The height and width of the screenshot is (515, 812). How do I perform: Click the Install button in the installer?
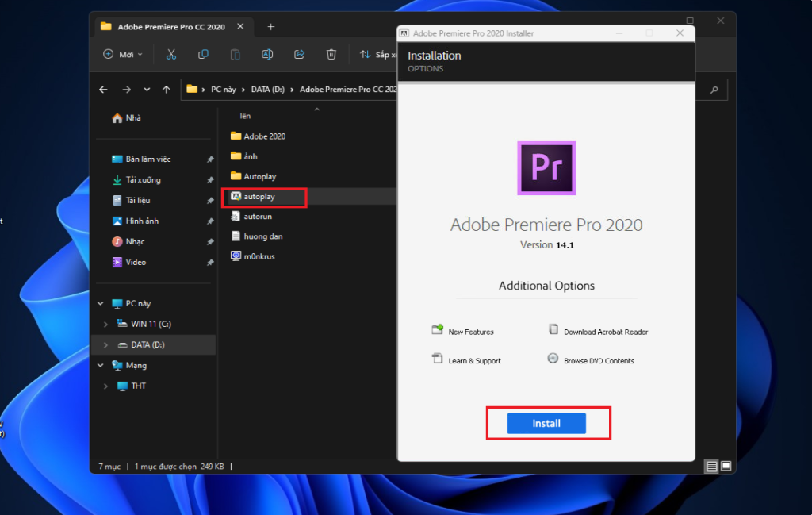point(546,423)
